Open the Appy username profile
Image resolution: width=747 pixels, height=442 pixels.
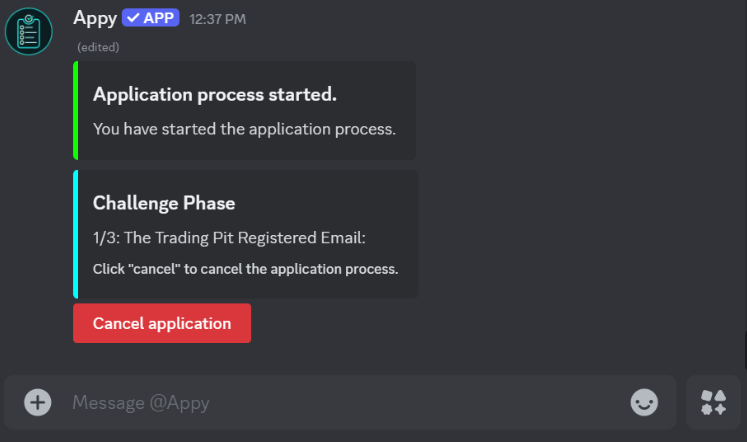tap(93, 18)
